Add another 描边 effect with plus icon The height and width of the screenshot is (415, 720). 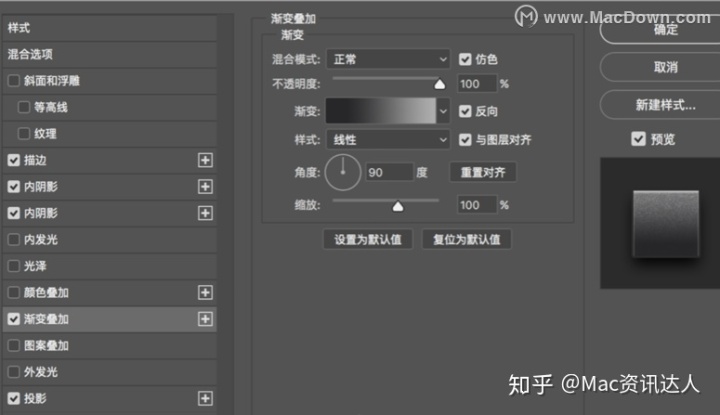(x=205, y=160)
